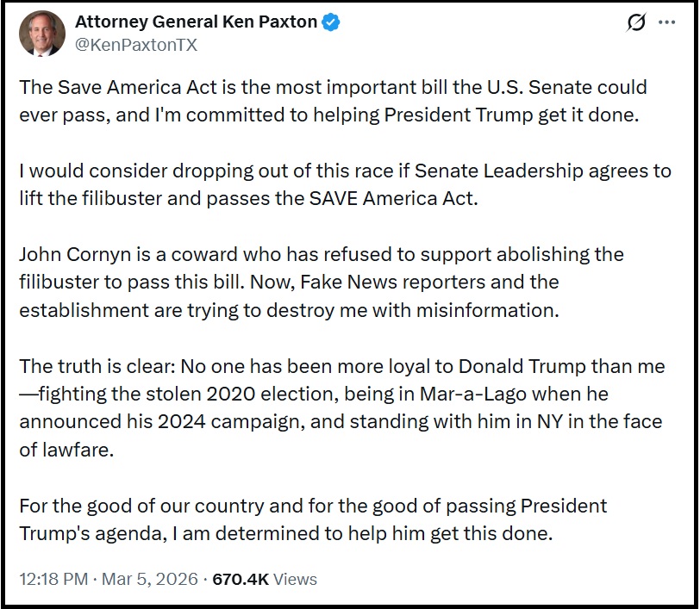Screen dimensions: 700x609
Task: Open the three-dot More options menu
Action: (x=666, y=23)
